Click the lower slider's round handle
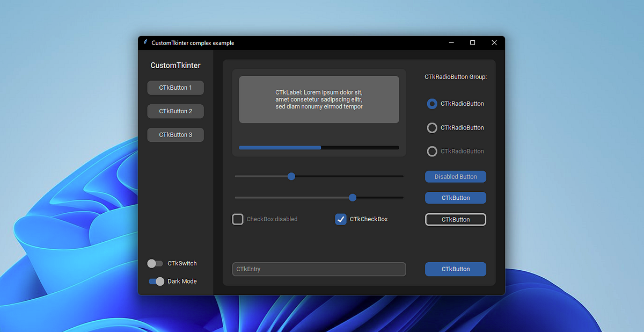Image resolution: width=644 pixels, height=332 pixels. pyautogui.click(x=352, y=197)
